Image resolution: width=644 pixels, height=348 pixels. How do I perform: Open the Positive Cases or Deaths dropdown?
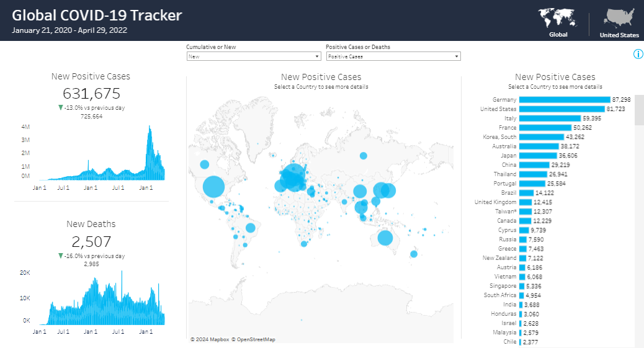pos(393,56)
